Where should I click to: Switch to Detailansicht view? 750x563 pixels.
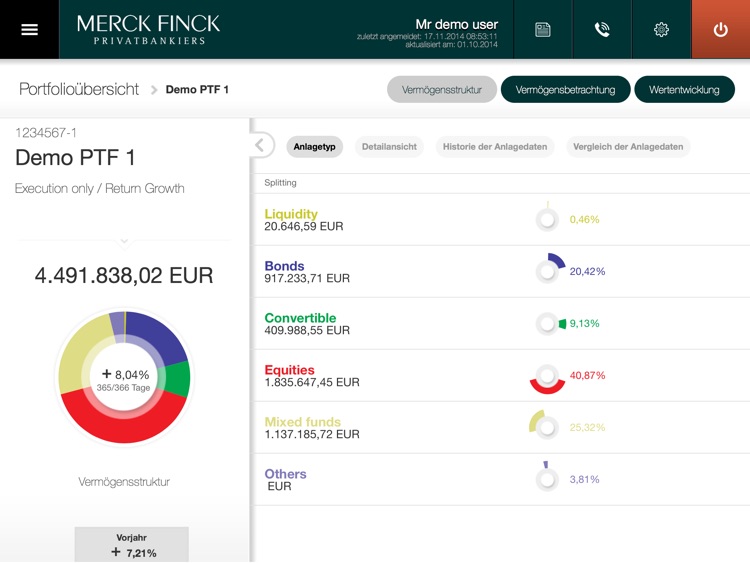tap(389, 147)
